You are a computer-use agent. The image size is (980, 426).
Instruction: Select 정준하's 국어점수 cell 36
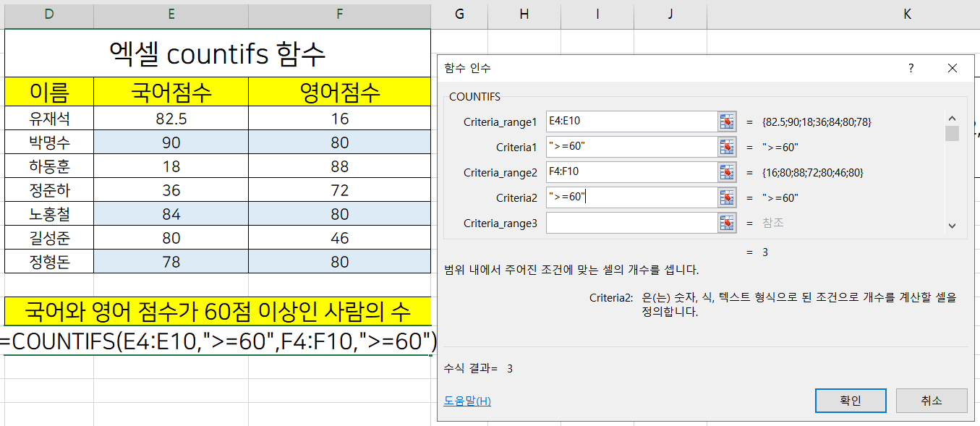[x=171, y=190]
